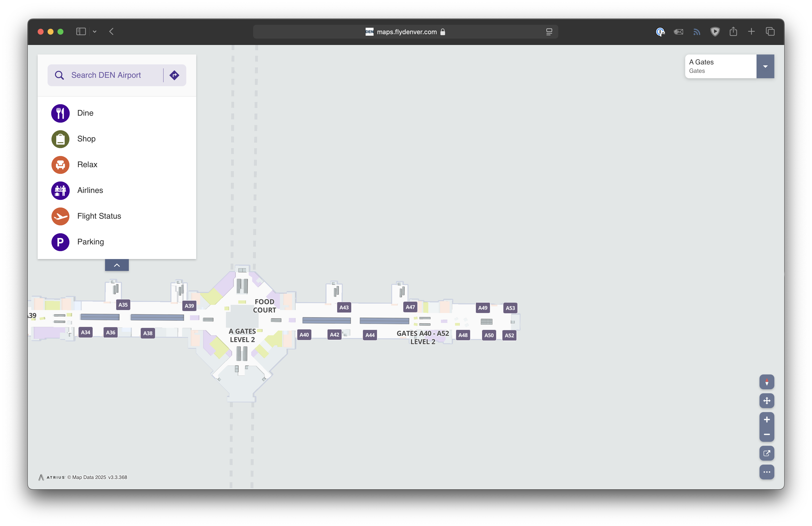Open Safari sidebar dropdown chevron
The width and height of the screenshot is (812, 526).
(x=95, y=32)
